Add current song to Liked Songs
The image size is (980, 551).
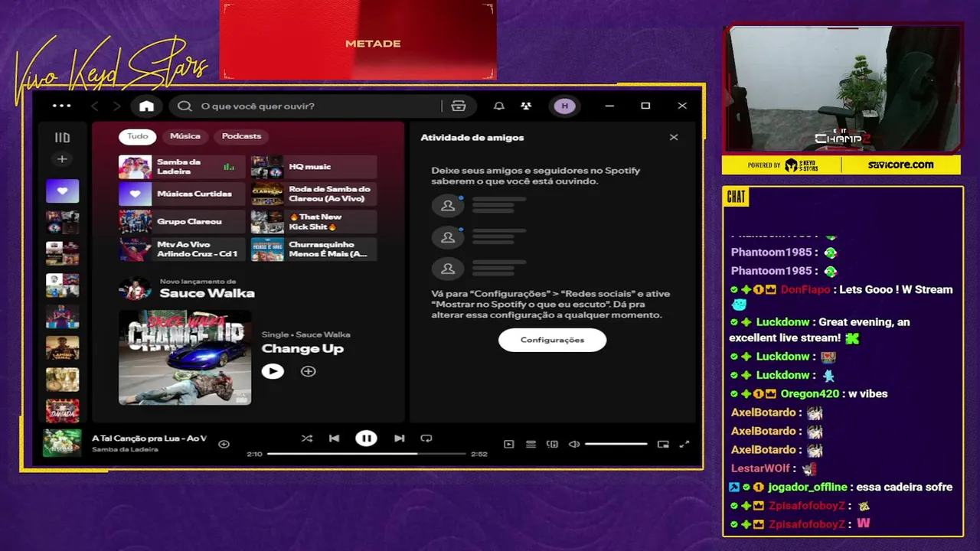(224, 444)
